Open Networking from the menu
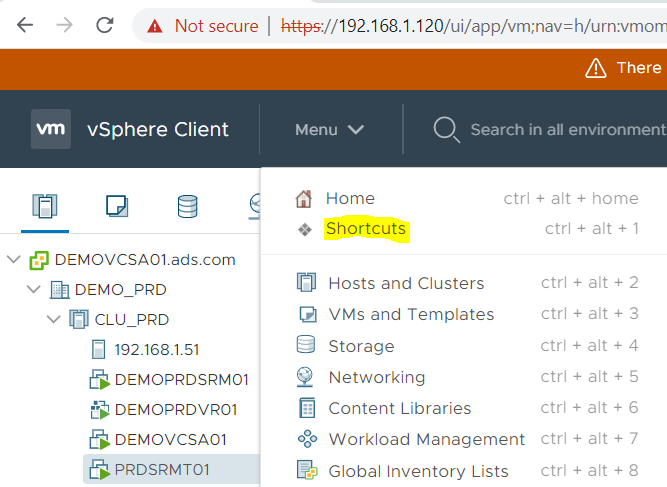The image size is (667, 487). [x=376, y=377]
